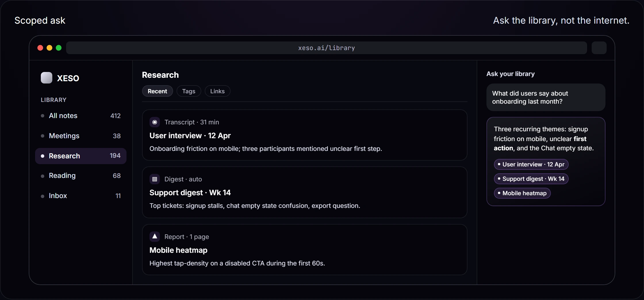Click 'Top tickets: signup stalls' summary text
This screenshot has height=300, width=644.
[x=255, y=206]
